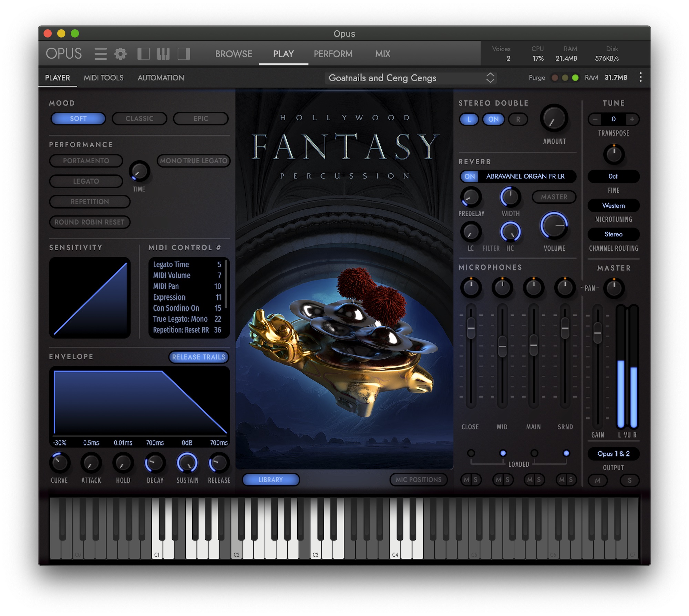
Task: Open the MIDI TOOLS tab
Action: (x=103, y=78)
